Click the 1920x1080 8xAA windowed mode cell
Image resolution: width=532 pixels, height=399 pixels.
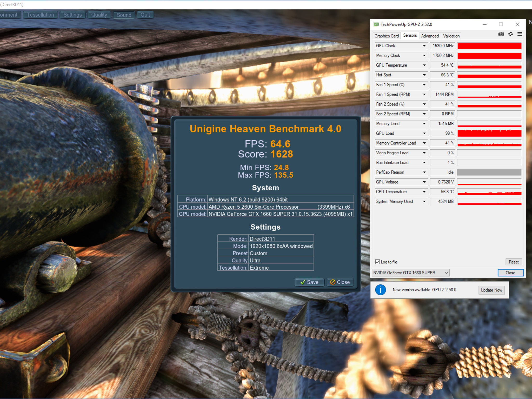(x=281, y=246)
